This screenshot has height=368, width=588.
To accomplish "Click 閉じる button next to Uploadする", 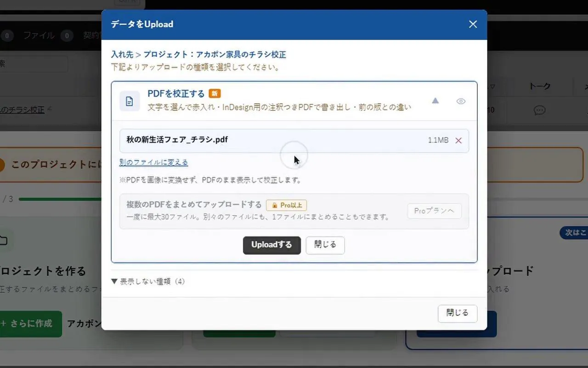I will click(x=325, y=245).
